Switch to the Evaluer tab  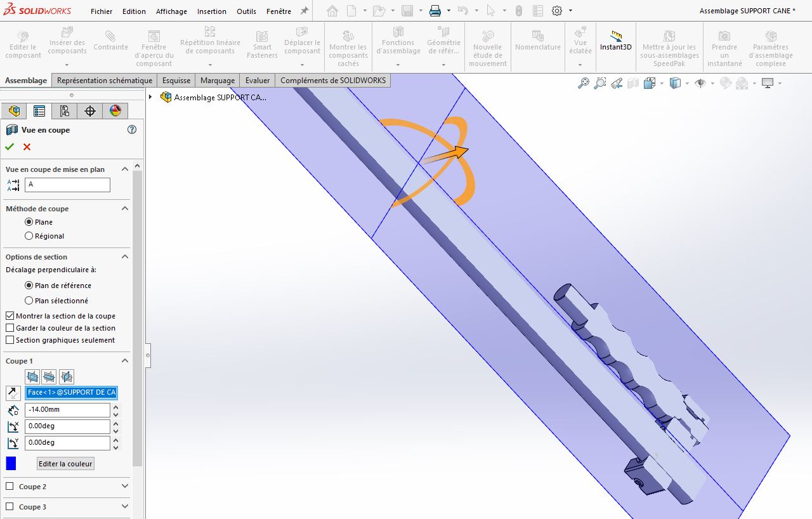[258, 81]
